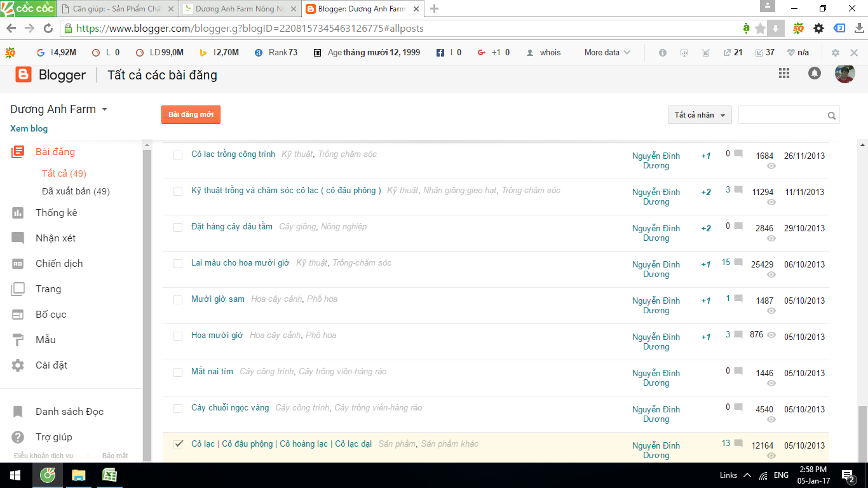Click the notifications bell icon
Screen dimensions: 868x488
pos(814,74)
